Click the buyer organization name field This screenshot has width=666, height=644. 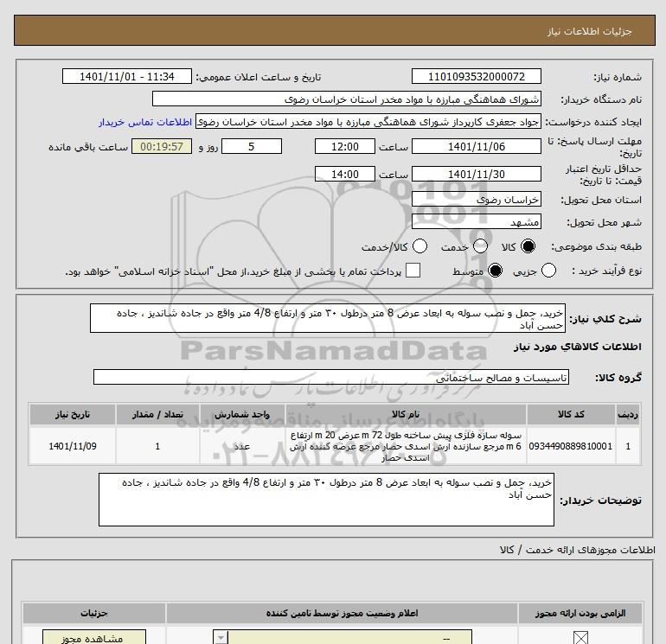coord(347,99)
